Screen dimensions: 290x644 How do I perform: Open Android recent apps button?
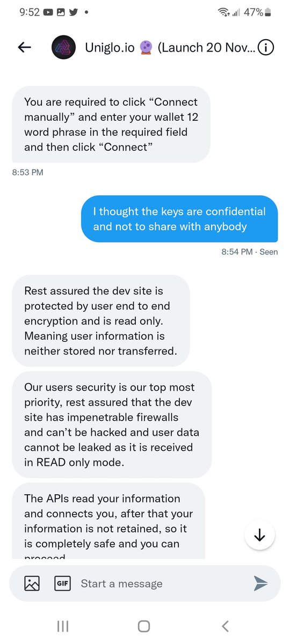coord(63,626)
